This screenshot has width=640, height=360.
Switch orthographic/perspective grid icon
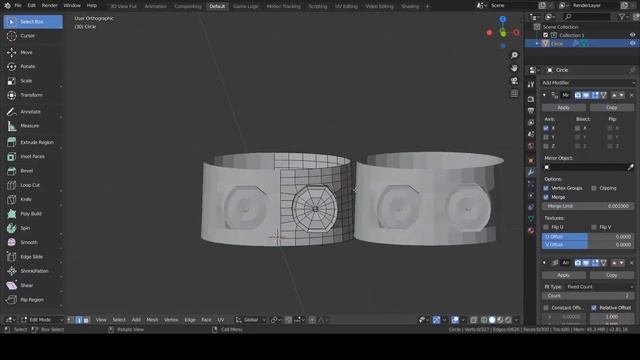514,94
